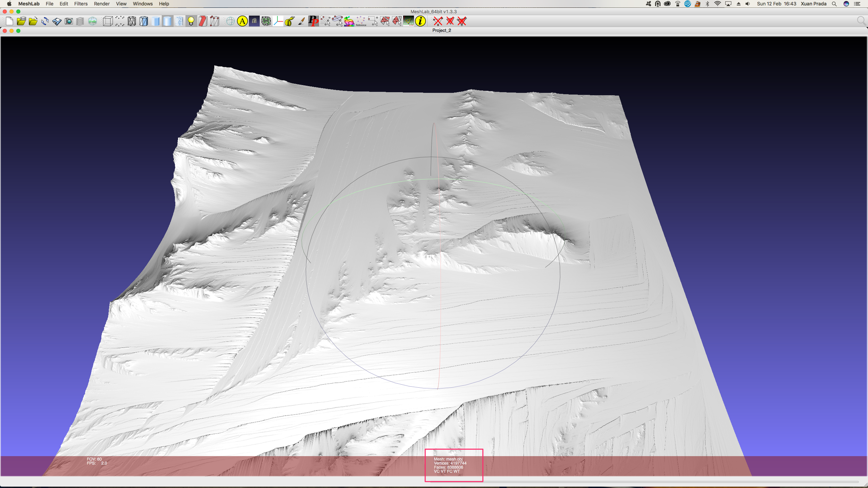The height and width of the screenshot is (488, 868).
Task: Open the Layer dialog stack icon
Action: 80,22
